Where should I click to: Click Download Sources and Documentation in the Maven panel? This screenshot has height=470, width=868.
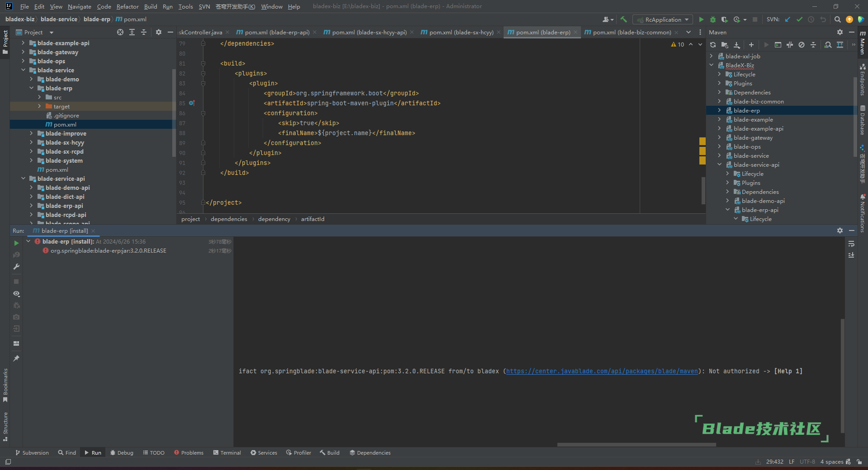[x=737, y=45]
